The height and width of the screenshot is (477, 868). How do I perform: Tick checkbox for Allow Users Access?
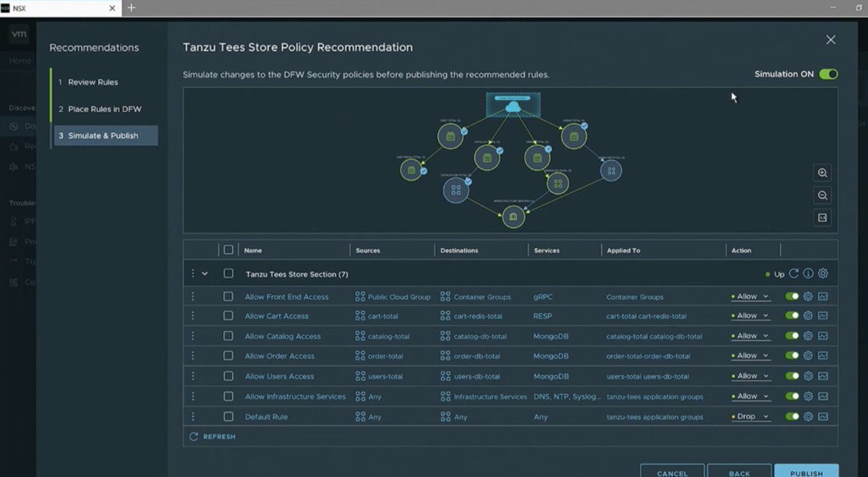point(229,376)
